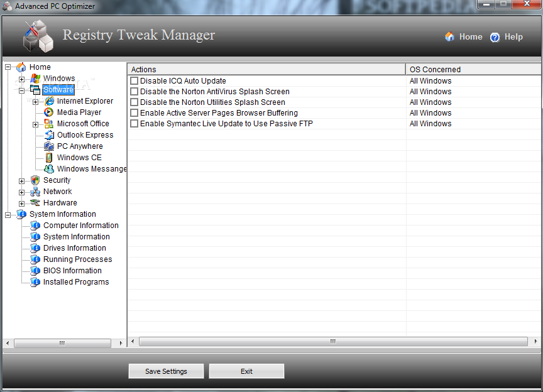Viewport: 543px width, 392px height.
Task: Click the Save Settings button
Action: point(166,371)
